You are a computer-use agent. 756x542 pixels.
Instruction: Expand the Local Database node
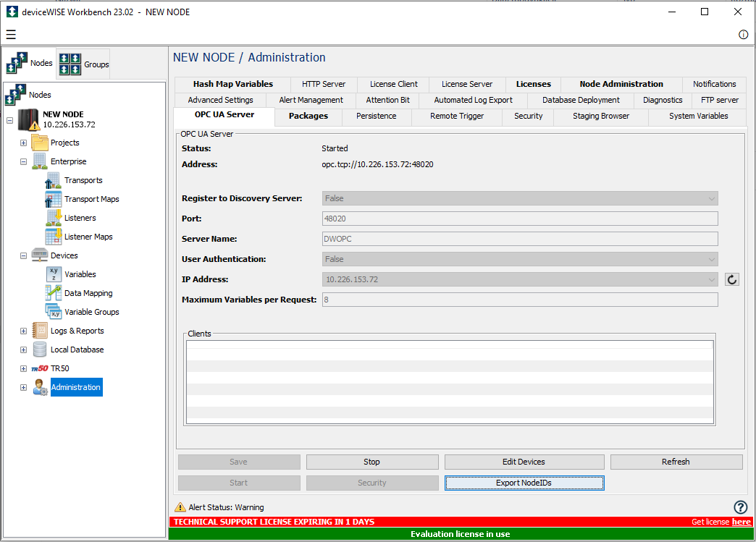23,350
